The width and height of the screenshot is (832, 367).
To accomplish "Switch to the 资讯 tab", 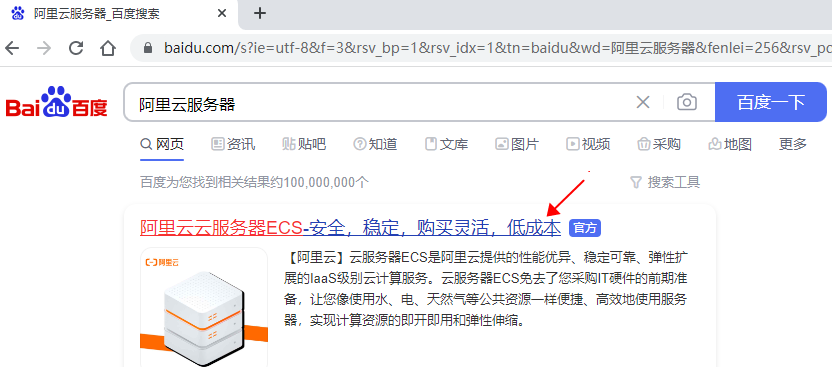I will click(x=233, y=144).
